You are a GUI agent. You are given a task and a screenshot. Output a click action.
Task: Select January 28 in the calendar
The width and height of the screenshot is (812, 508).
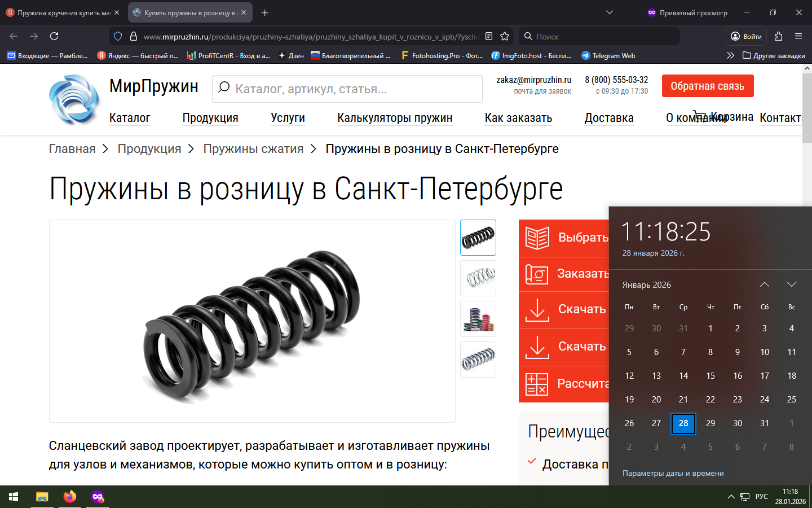(683, 423)
